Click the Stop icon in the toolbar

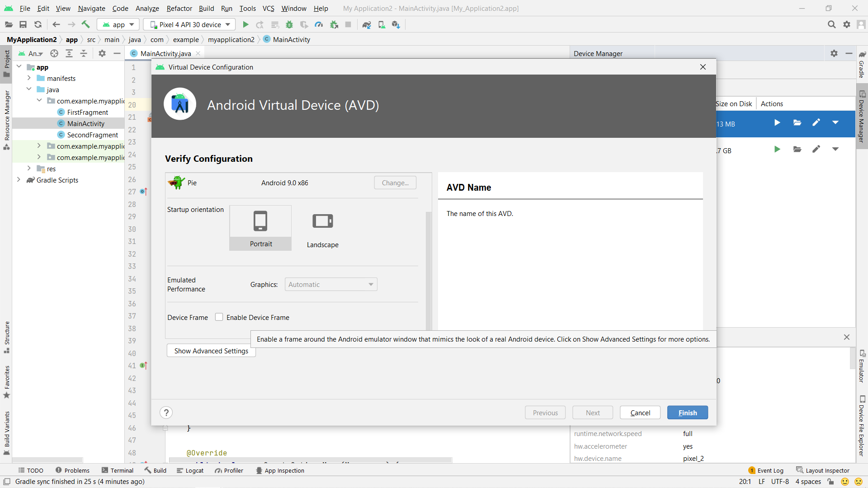(348, 24)
